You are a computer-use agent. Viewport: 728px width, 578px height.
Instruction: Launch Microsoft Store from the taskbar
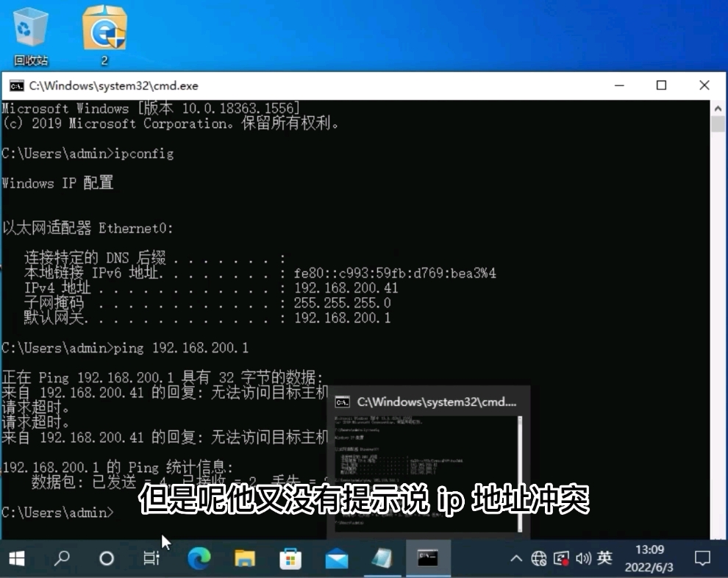point(290,557)
